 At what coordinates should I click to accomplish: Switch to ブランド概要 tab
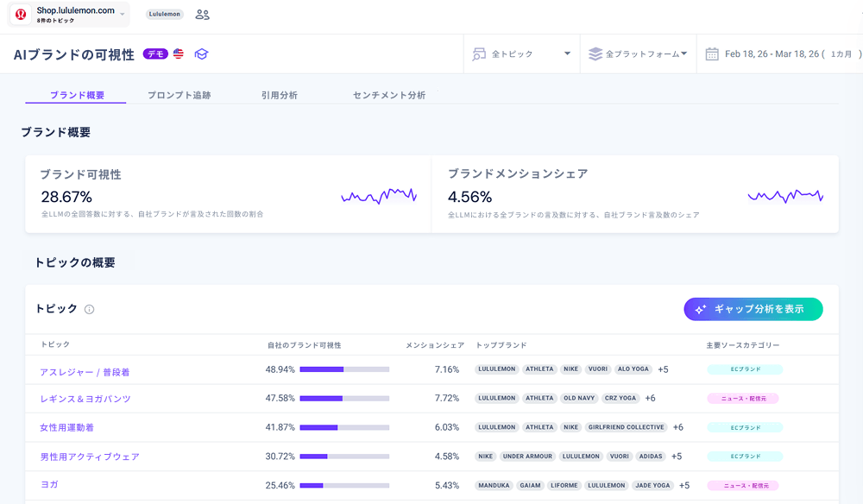pyautogui.click(x=77, y=95)
